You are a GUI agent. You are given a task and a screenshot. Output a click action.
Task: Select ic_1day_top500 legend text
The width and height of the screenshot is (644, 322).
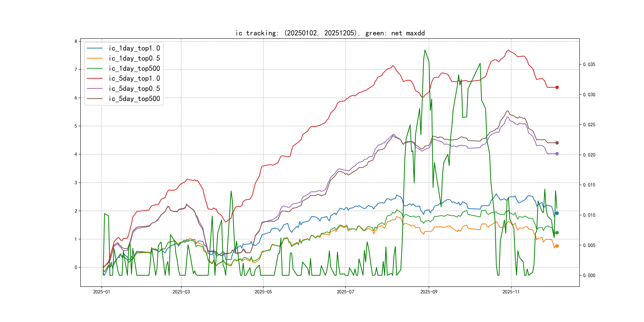pos(134,69)
